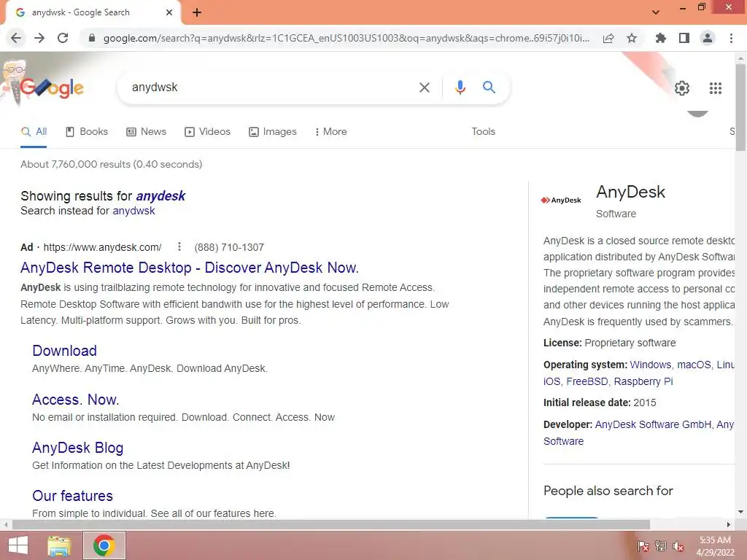Image resolution: width=747 pixels, height=560 pixels.
Task: Open the macOS operating system link
Action: [694, 365]
